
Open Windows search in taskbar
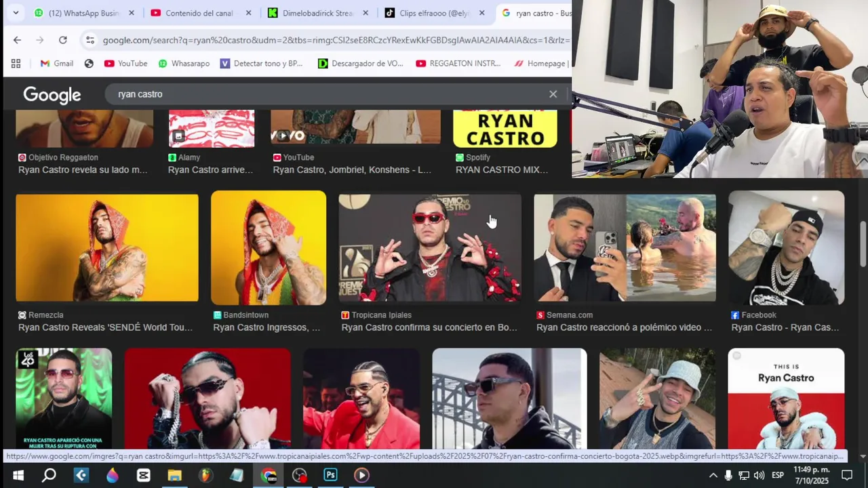click(49, 475)
